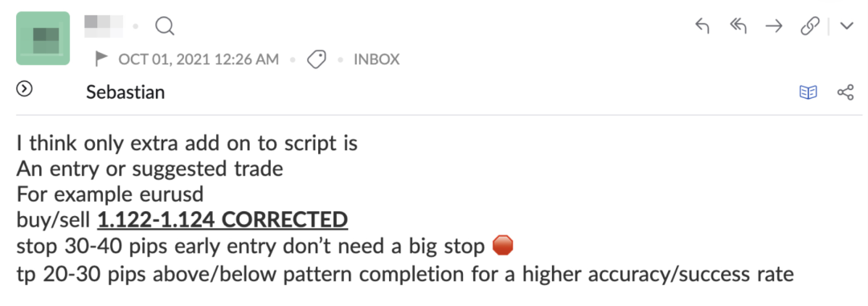Viewport: 868px width, 306px height.
Task: Click the subject line Sebastian
Action: [x=125, y=92]
